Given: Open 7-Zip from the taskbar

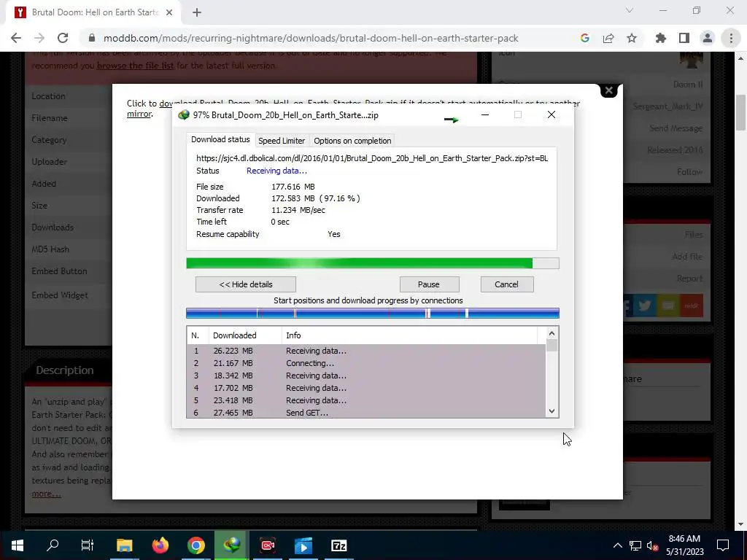Looking at the screenshot, I should pyautogui.click(x=338, y=545).
